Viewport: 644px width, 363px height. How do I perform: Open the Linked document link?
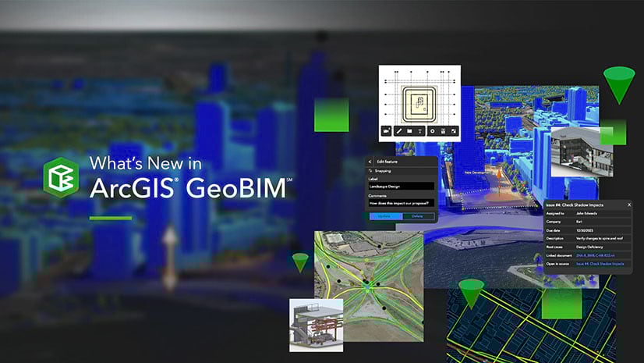tap(596, 255)
